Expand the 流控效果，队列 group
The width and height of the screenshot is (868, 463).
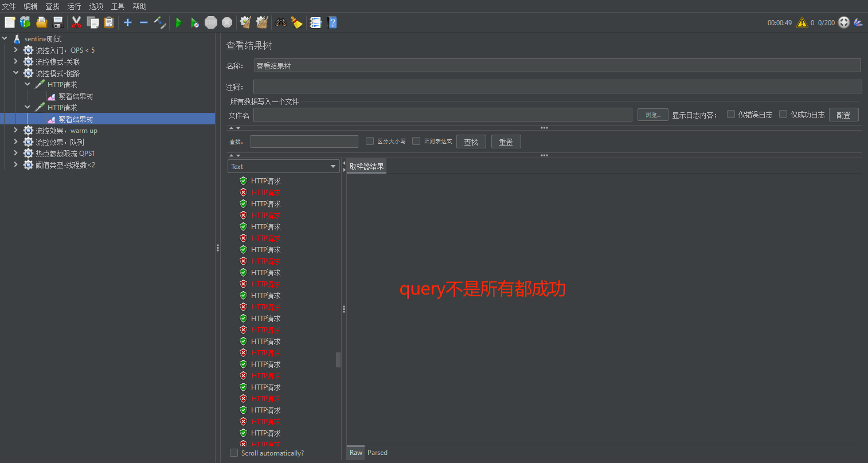(x=16, y=142)
